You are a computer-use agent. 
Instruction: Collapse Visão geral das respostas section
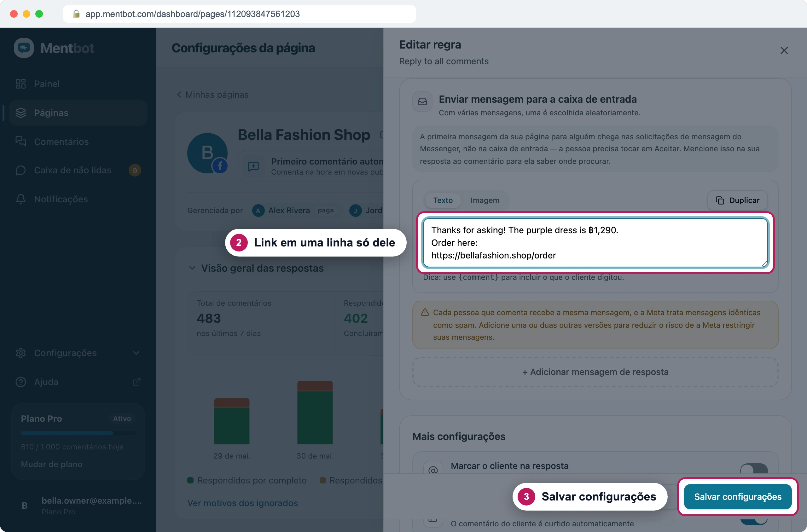[x=192, y=268]
